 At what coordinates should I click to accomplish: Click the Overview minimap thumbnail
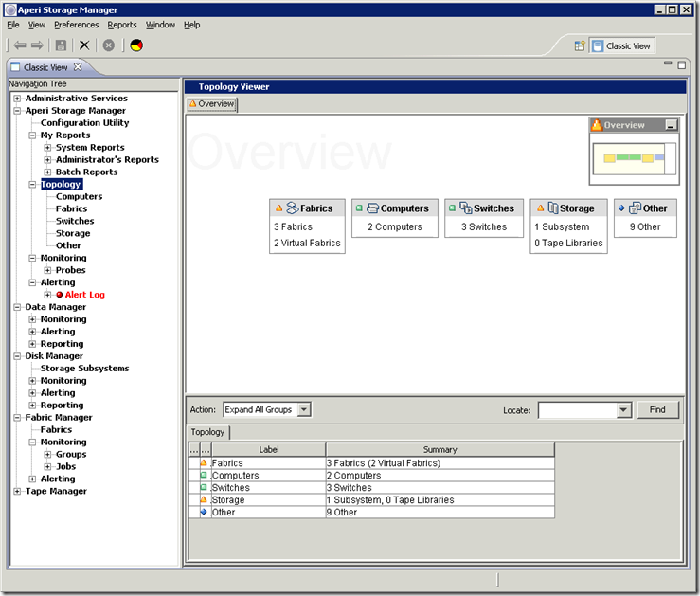(x=634, y=158)
